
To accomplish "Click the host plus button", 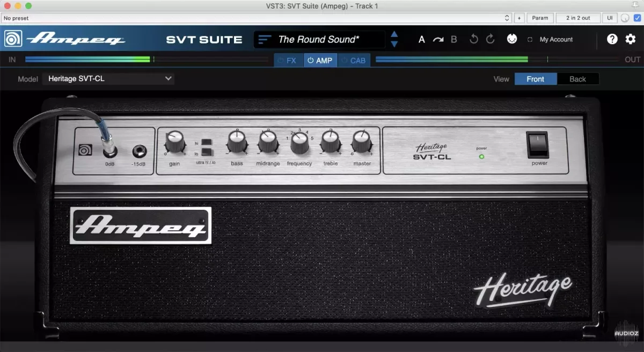I will coord(519,18).
